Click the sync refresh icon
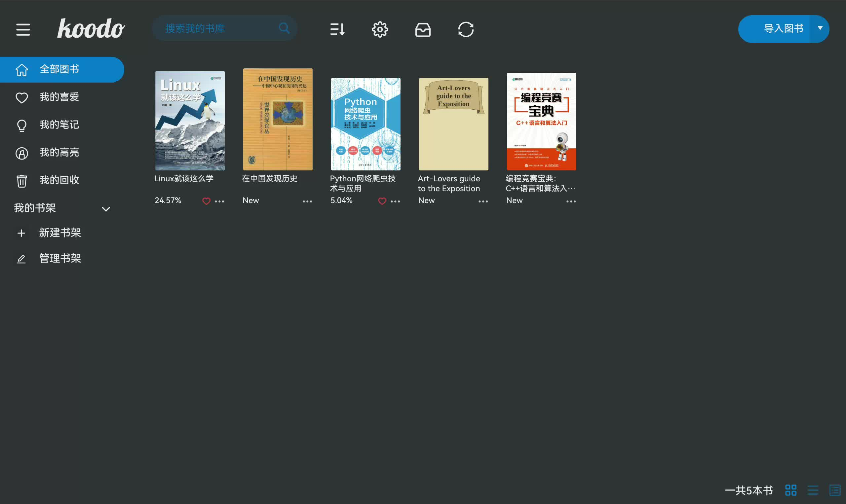 tap(466, 29)
